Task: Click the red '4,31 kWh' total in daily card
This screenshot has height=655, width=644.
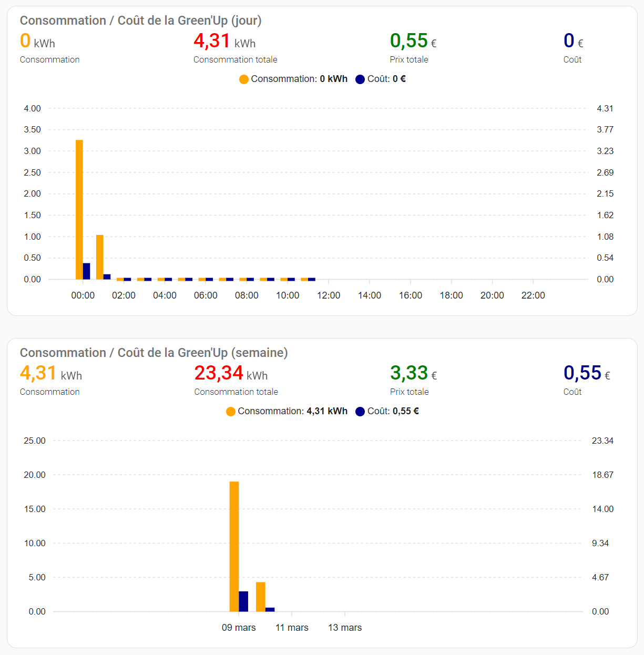Action: (x=224, y=41)
